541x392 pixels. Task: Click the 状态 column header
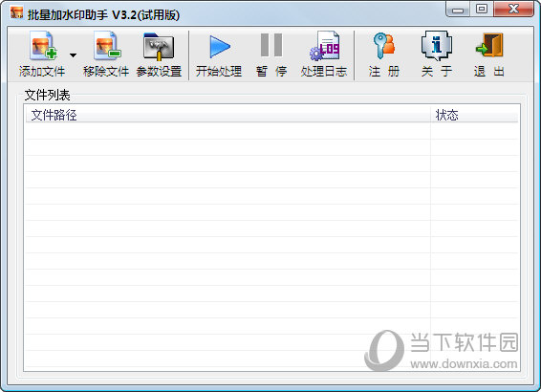pos(474,115)
